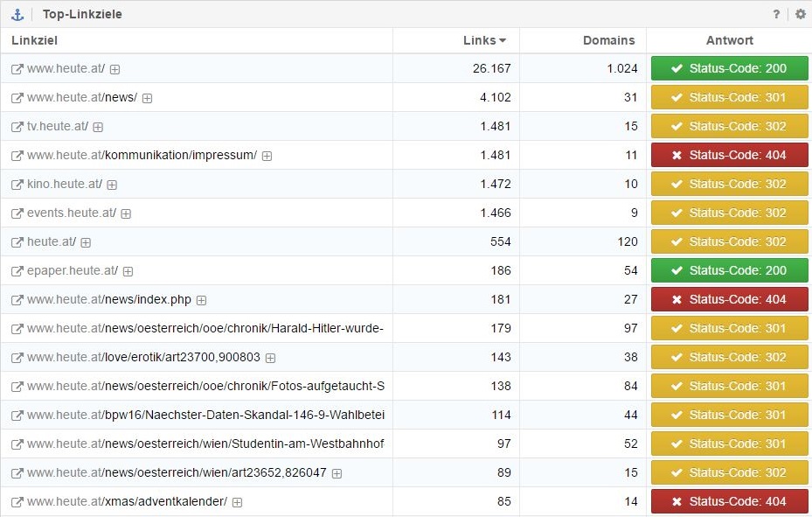This screenshot has height=517, width=812.
Task: Expand the news/index.php row plus box
Action: 201,300
